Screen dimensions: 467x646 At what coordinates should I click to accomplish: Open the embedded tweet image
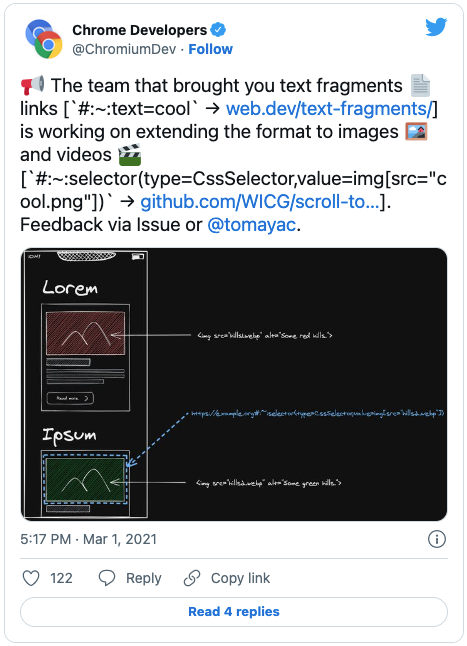point(234,384)
